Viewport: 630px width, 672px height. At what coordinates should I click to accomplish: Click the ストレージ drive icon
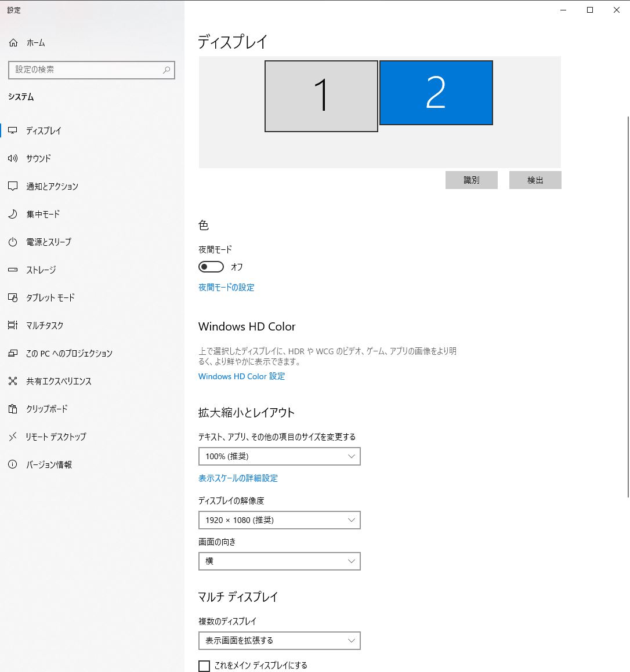coord(13,270)
